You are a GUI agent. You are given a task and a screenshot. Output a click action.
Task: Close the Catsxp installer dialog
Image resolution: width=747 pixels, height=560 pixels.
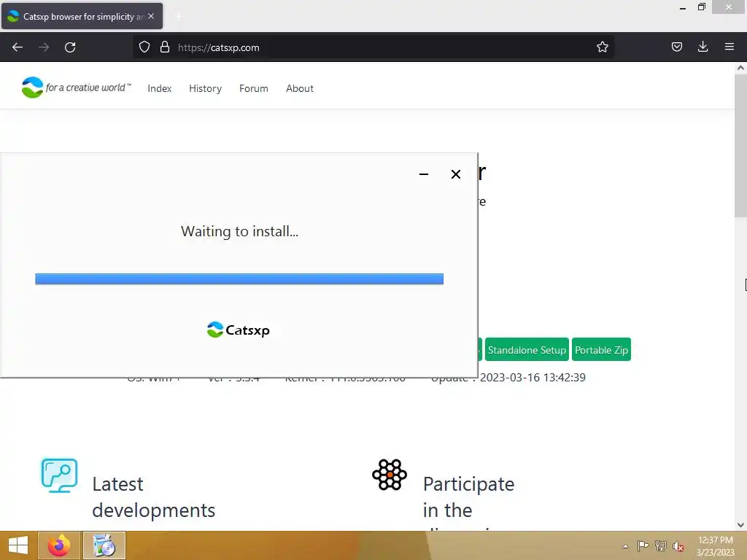tap(456, 174)
